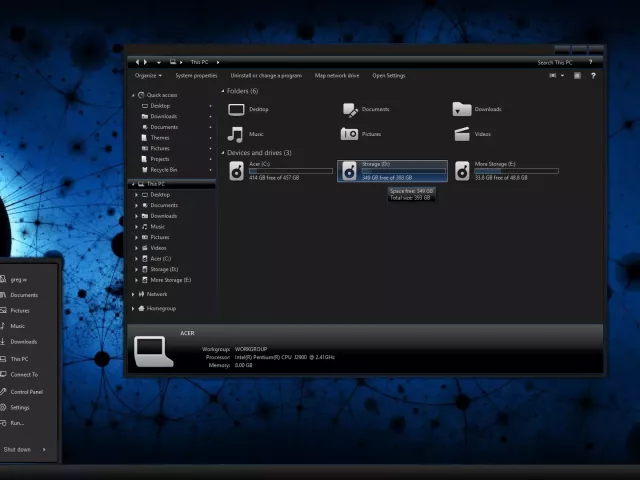Click the Shut down button
640x480 pixels.
coord(17,449)
